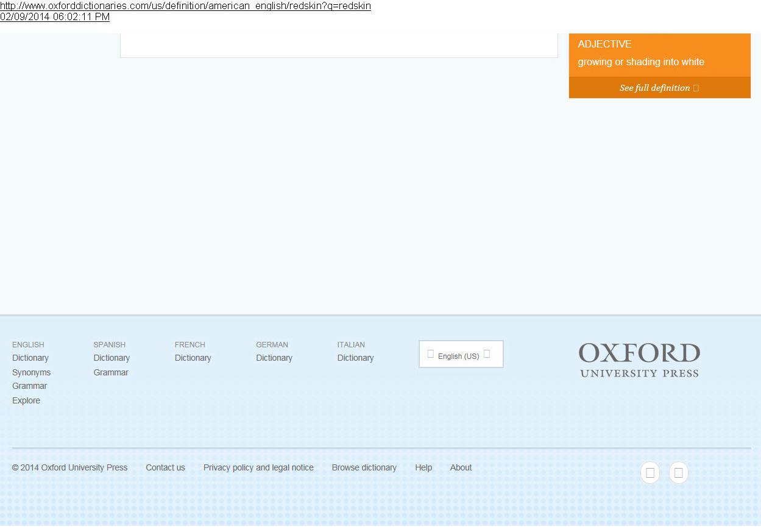761x532 pixels.
Task: Click the right circular social icon in footer
Action: [678, 473]
